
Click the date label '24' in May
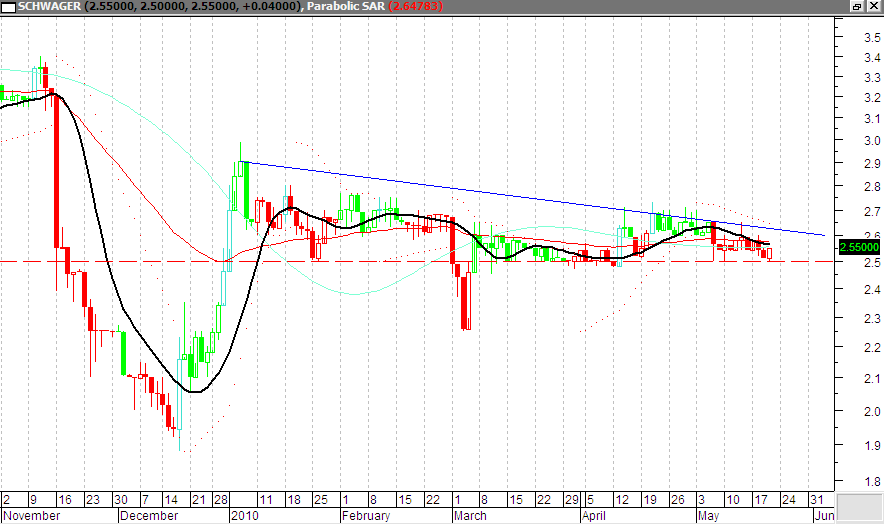[x=789, y=500]
